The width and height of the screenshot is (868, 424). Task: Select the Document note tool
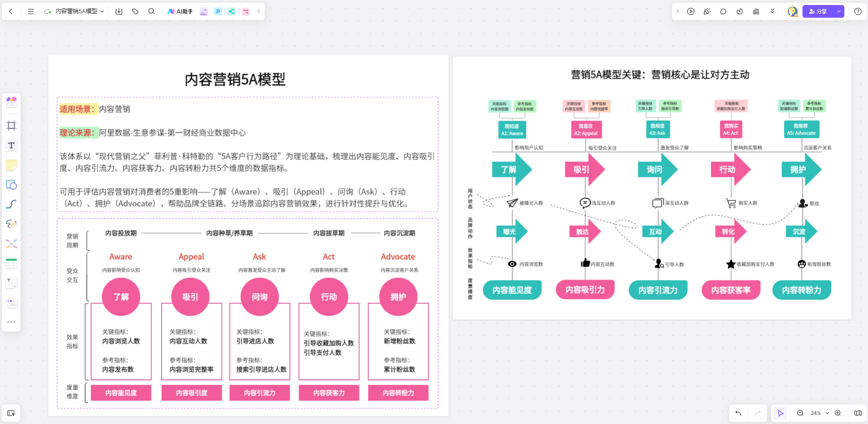pyautogui.click(x=11, y=283)
